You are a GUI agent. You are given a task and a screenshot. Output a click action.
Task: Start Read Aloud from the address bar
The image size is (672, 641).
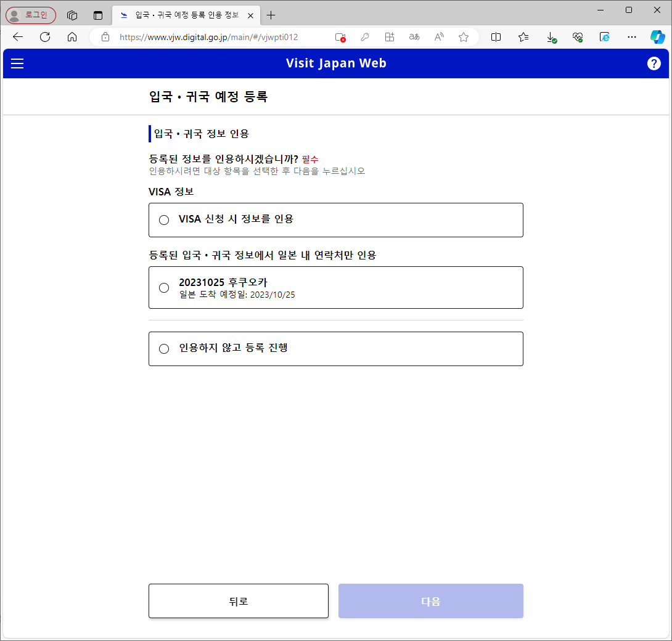pos(439,37)
